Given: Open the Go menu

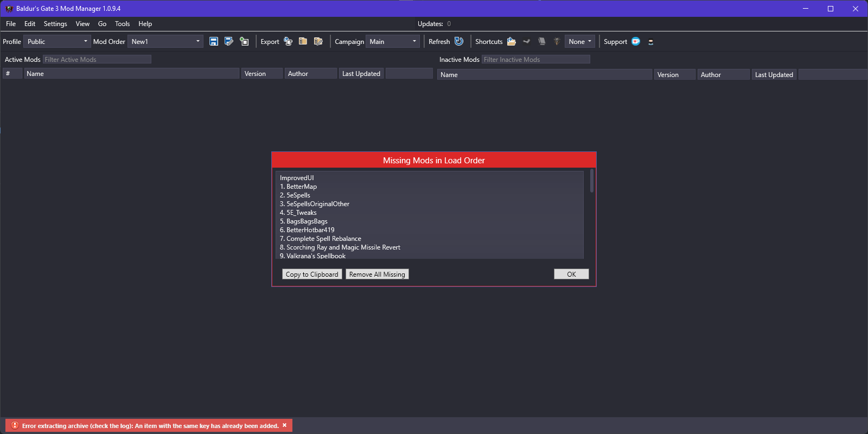Looking at the screenshot, I should click(x=102, y=24).
